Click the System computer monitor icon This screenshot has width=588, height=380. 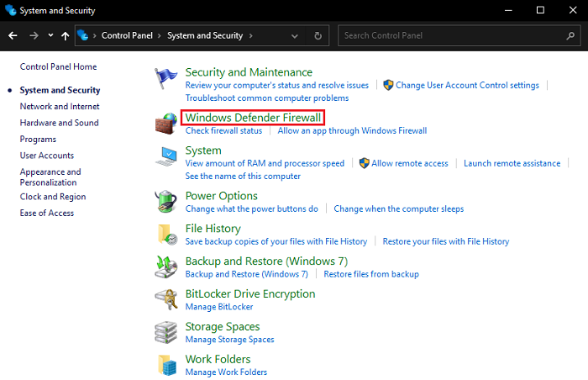click(165, 156)
